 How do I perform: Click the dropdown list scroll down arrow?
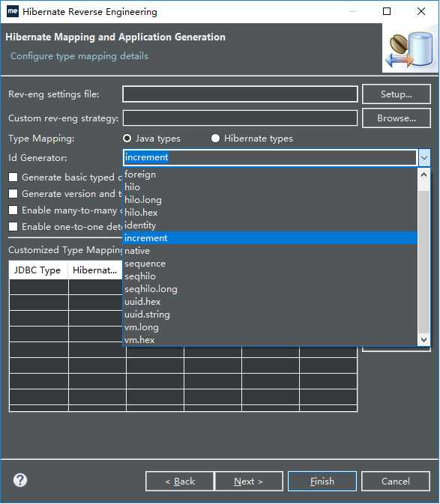(x=424, y=340)
